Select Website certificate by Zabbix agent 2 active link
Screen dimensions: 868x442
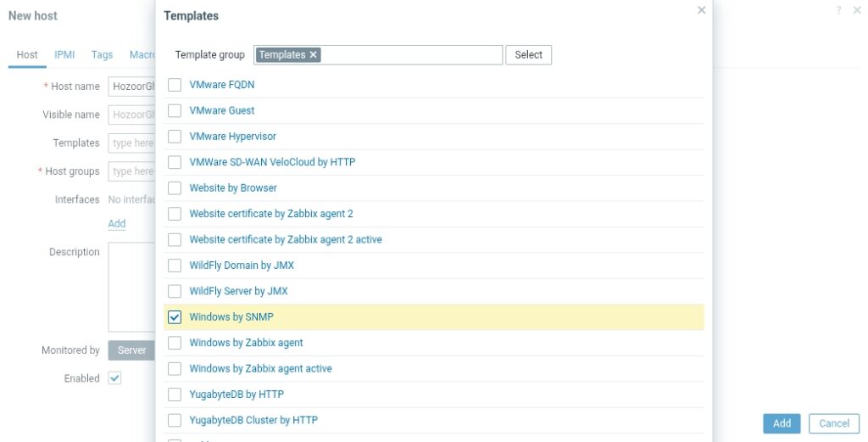pos(286,239)
